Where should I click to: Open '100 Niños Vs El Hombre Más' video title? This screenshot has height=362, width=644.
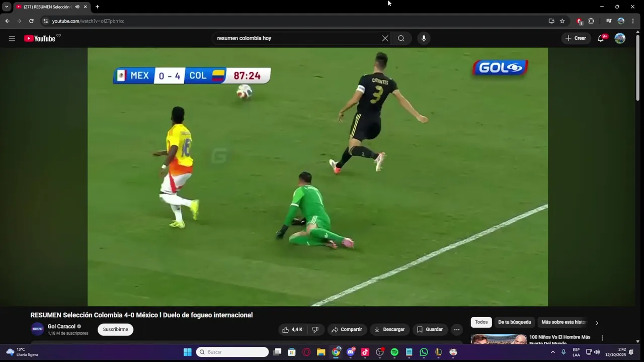560,340
